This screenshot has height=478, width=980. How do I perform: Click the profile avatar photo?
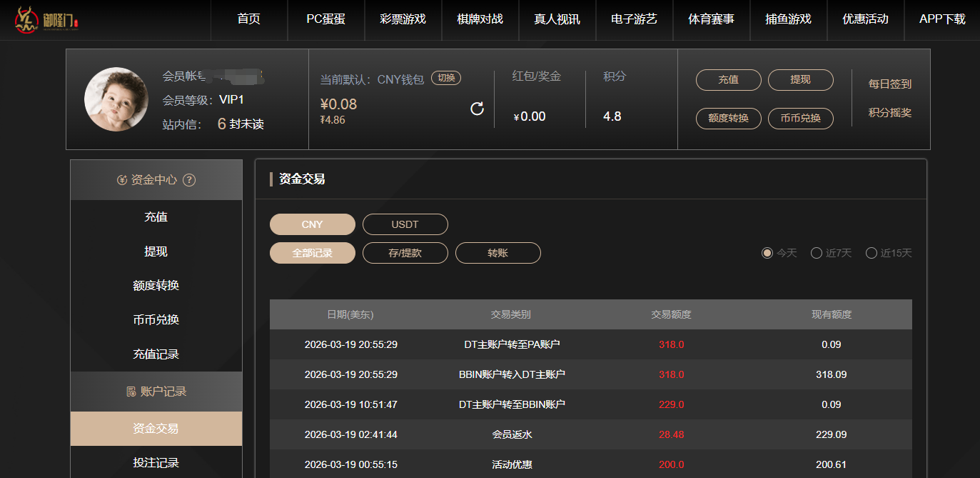pyautogui.click(x=116, y=99)
